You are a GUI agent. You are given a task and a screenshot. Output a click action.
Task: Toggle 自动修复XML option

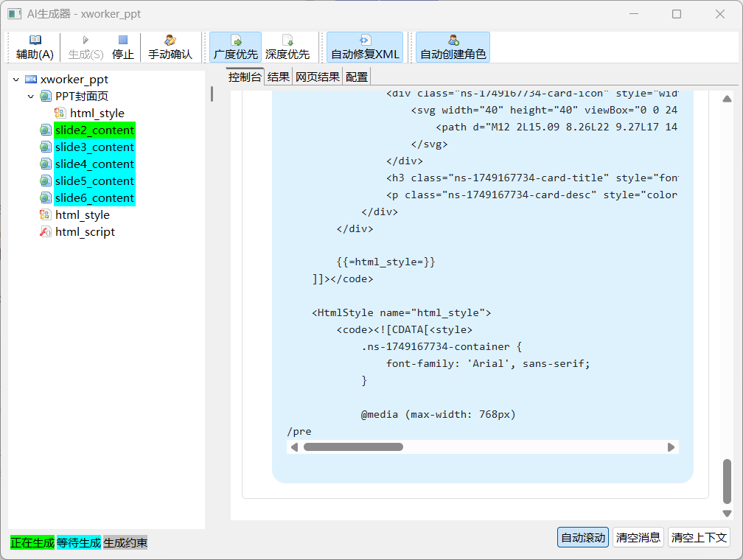tap(365, 47)
